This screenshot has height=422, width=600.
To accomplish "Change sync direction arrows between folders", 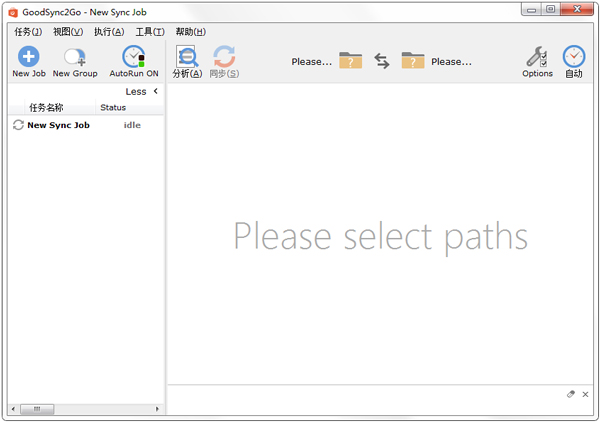I will [x=382, y=61].
